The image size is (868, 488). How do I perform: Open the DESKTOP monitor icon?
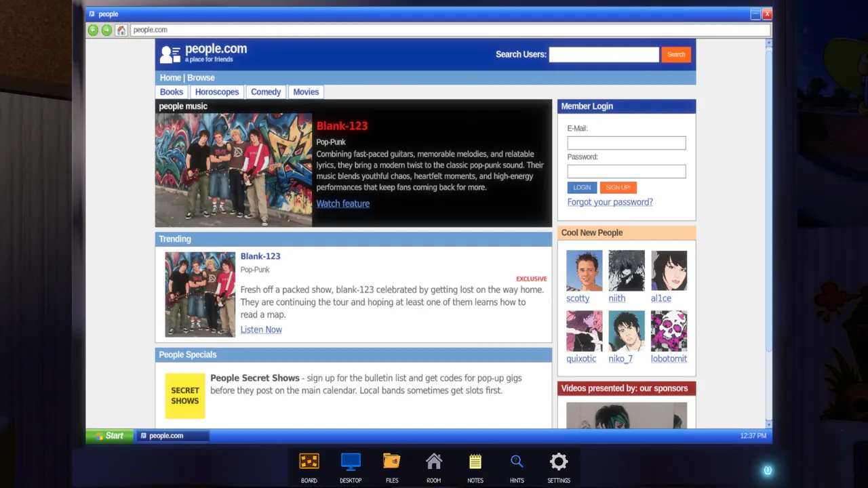(351, 462)
